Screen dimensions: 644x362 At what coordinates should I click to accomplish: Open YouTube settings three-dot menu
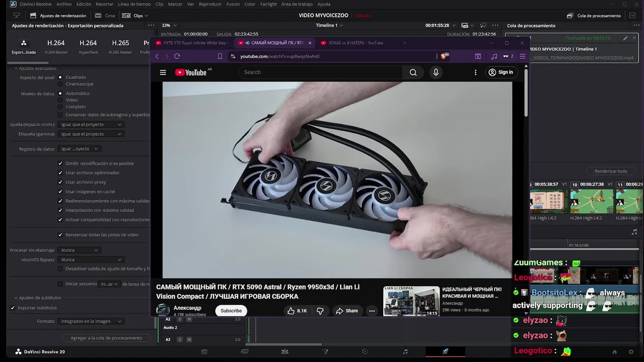click(x=475, y=72)
